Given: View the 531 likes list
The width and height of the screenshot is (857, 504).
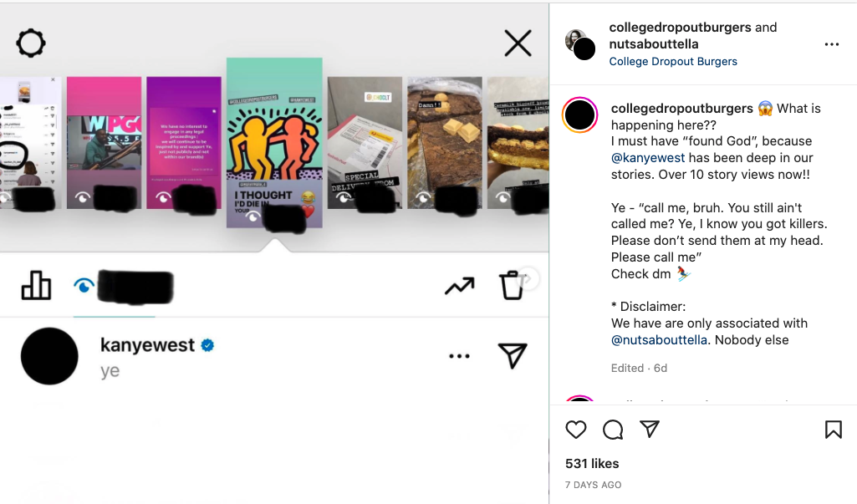Looking at the screenshot, I should tap(592, 464).
